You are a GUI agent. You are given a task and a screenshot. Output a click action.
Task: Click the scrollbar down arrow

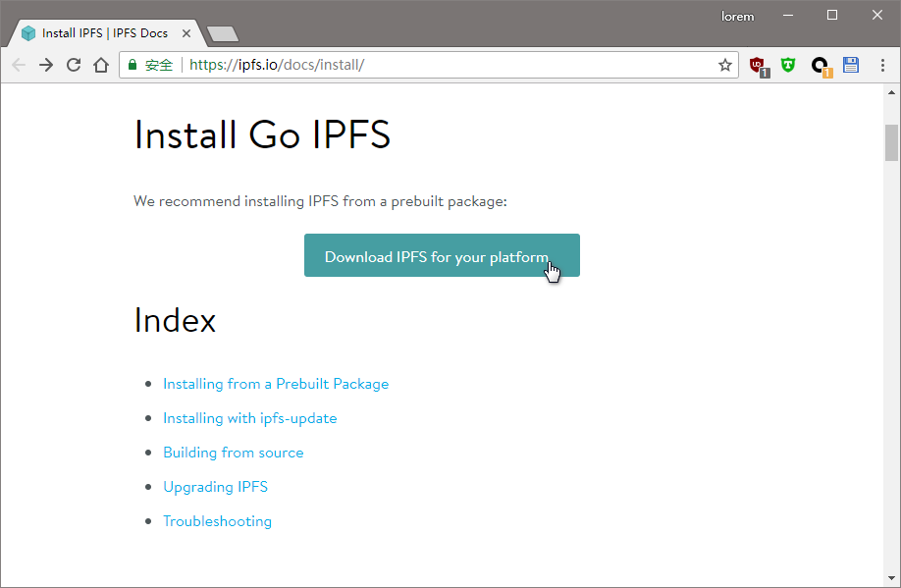[x=891, y=578]
